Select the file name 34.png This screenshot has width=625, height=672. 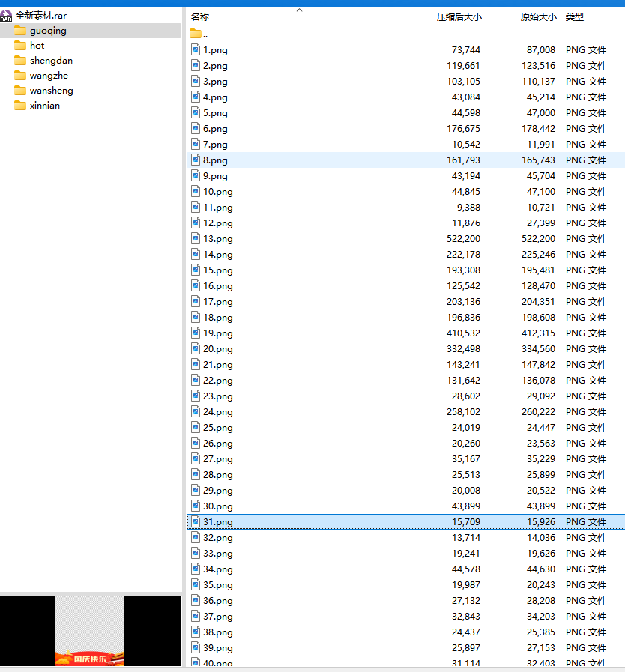coord(218,569)
